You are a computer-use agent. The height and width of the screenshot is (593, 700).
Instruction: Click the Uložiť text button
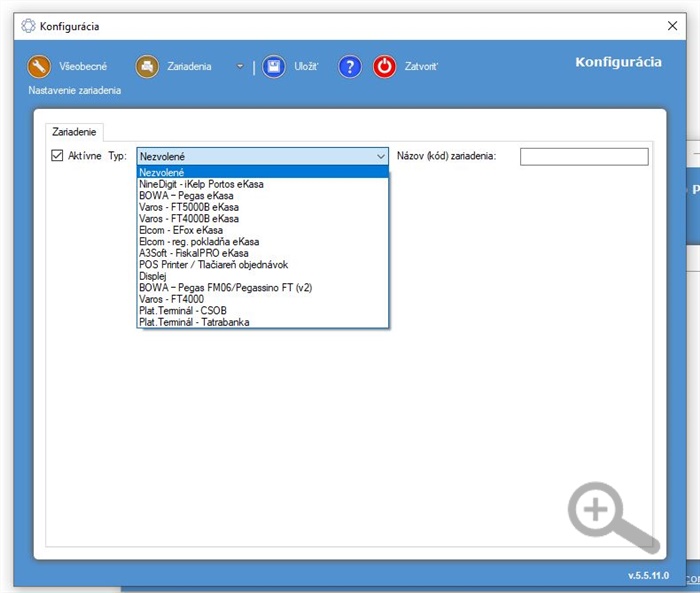pos(306,67)
